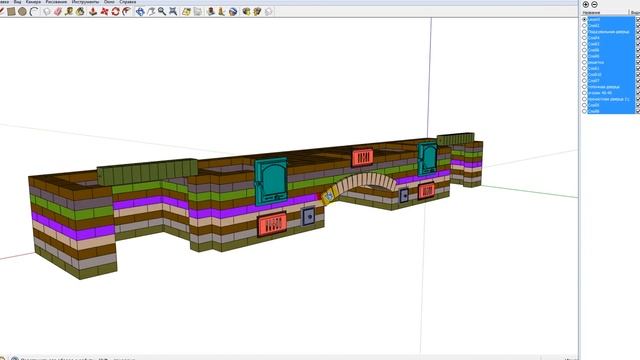The height and width of the screenshot is (360, 640).
Task: Click the Share Model icon
Action: (x=257, y=11)
